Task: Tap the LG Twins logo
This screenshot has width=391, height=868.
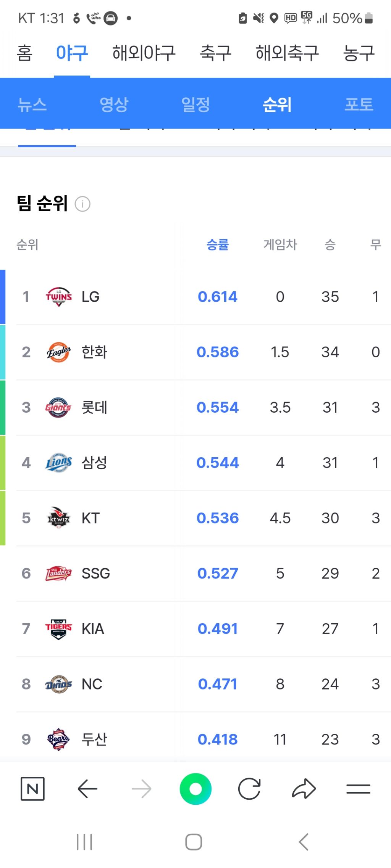Action: coord(59,297)
